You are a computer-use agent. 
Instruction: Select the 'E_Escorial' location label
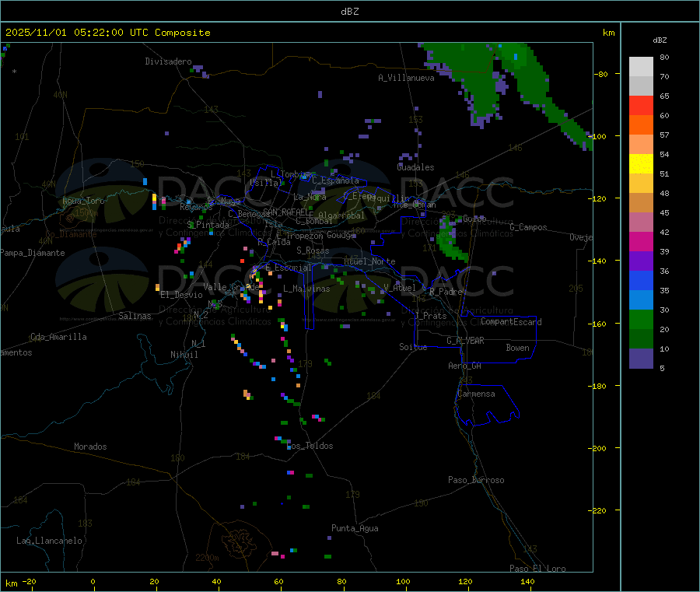point(289,268)
